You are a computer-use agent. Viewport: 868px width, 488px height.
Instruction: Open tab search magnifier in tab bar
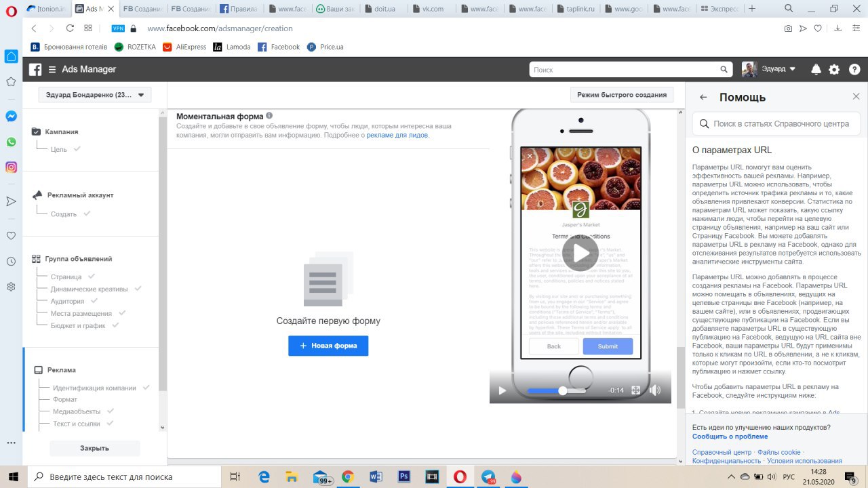pyautogui.click(x=789, y=9)
